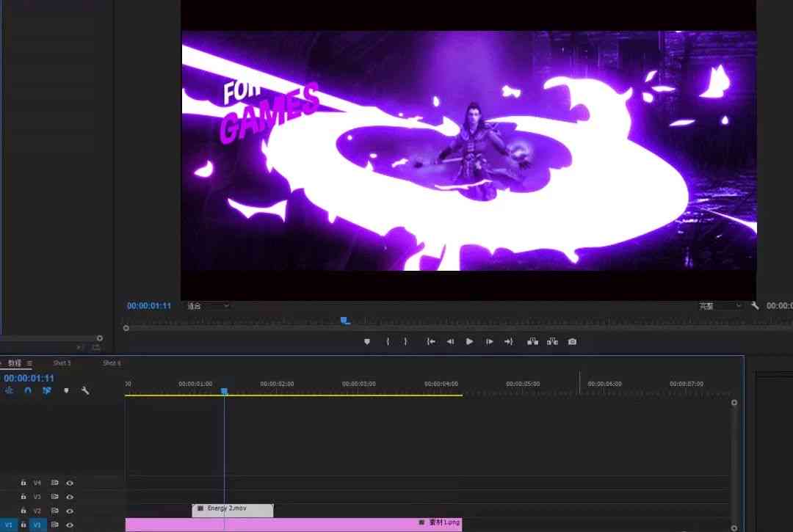Select the Energy 2.mov clip
The width and height of the screenshot is (793, 532).
(233, 510)
